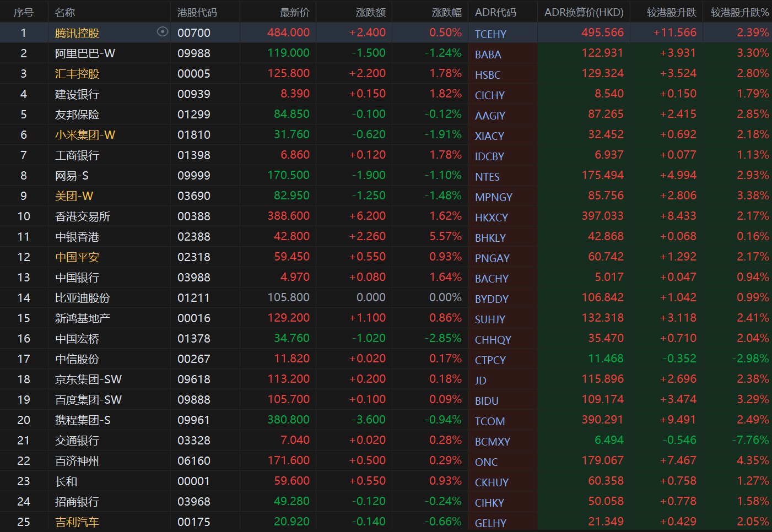This screenshot has height=532, width=772.
Task: Click the 序号 column header
Action: click(x=23, y=12)
